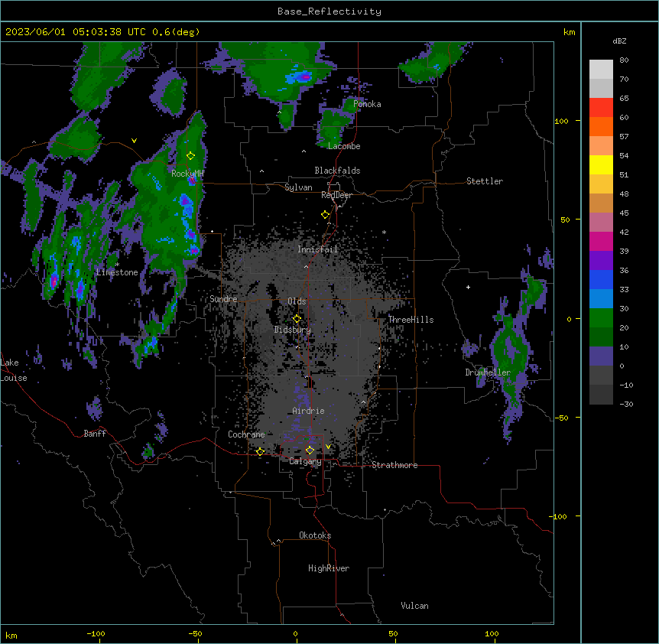This screenshot has width=659, height=644.
Task: Click the Cochrane label
Action: [x=246, y=434]
